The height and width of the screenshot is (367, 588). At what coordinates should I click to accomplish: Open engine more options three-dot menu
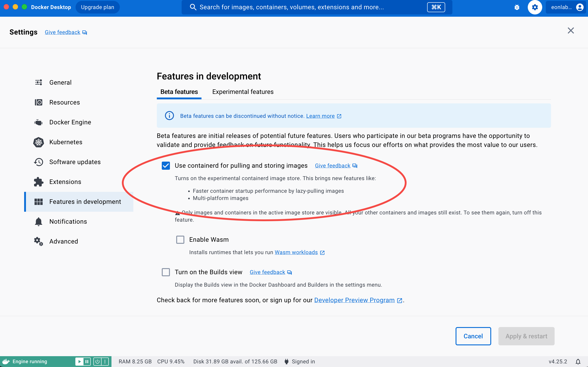coord(105,361)
